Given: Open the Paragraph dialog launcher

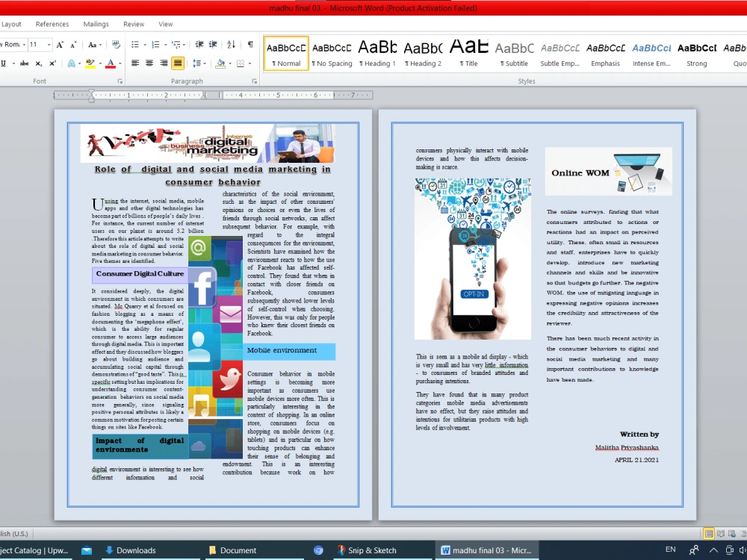Looking at the screenshot, I should tap(255, 81).
